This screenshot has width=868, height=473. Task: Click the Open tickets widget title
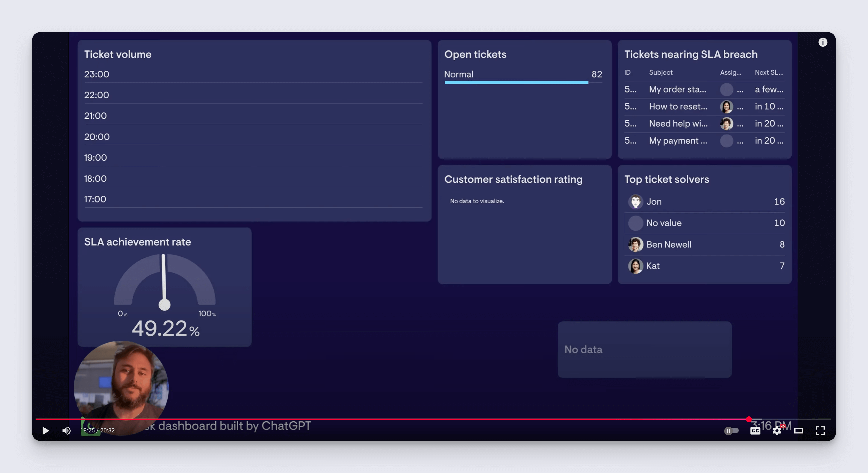(x=475, y=54)
